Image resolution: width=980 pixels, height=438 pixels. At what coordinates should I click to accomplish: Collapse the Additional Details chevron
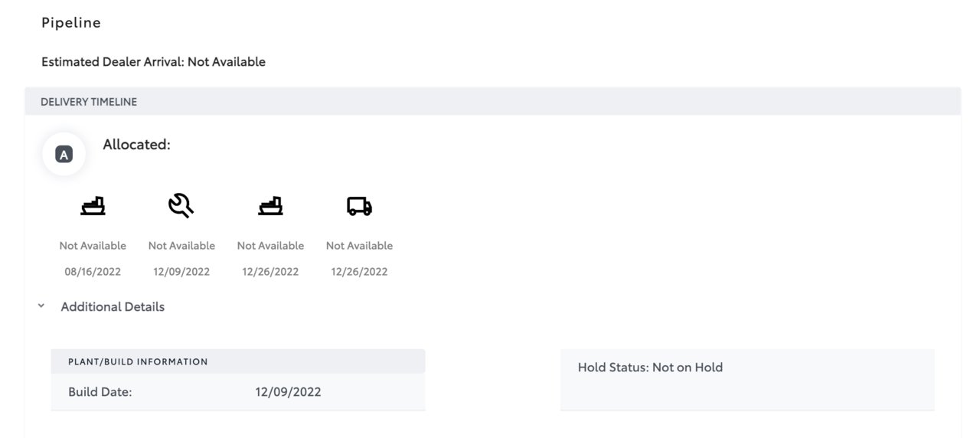click(41, 306)
